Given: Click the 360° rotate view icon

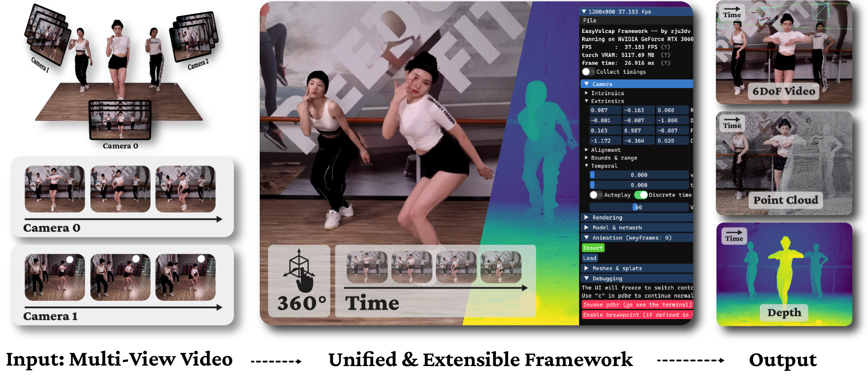Looking at the screenshot, I should tap(298, 270).
